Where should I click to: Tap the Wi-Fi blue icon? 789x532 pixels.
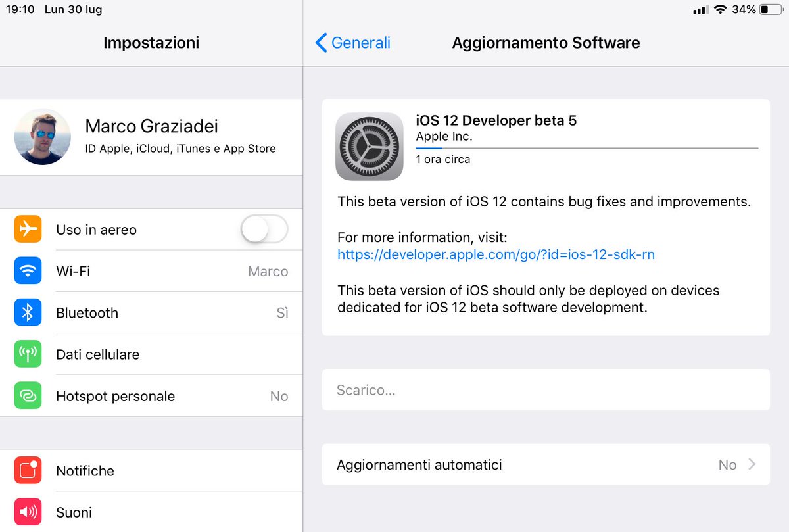(x=28, y=271)
